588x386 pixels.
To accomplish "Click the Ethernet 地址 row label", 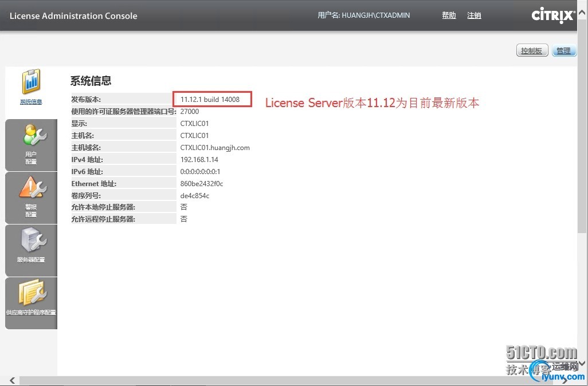I will [x=94, y=184].
